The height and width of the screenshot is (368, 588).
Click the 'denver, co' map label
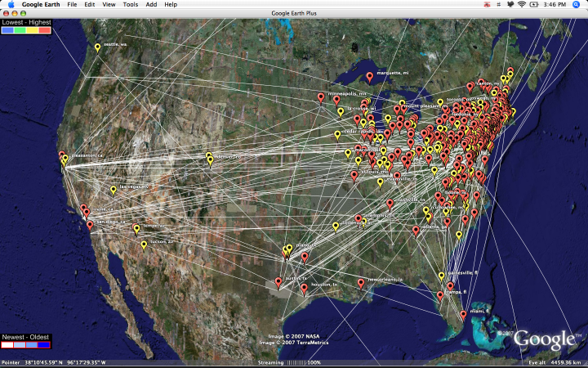(229, 157)
